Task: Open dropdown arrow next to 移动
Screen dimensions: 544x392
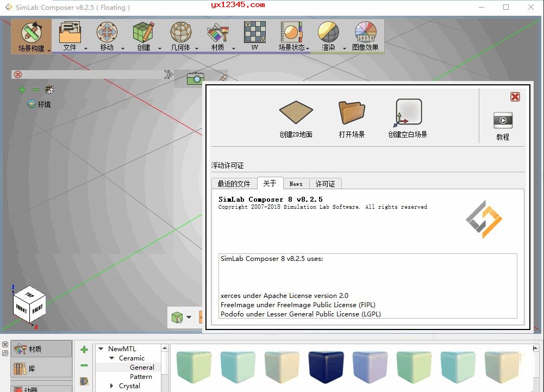Action: coord(122,48)
